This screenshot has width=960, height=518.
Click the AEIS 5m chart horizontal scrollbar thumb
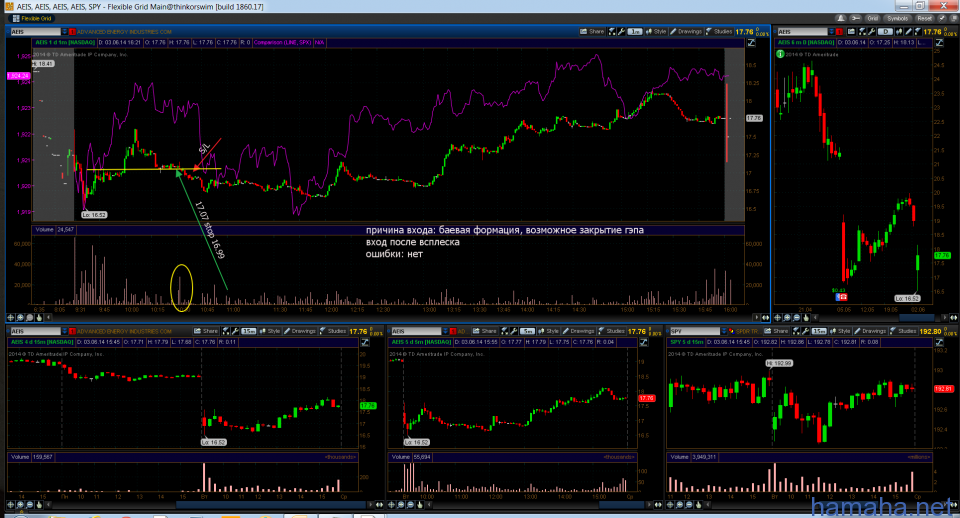tap(621, 505)
